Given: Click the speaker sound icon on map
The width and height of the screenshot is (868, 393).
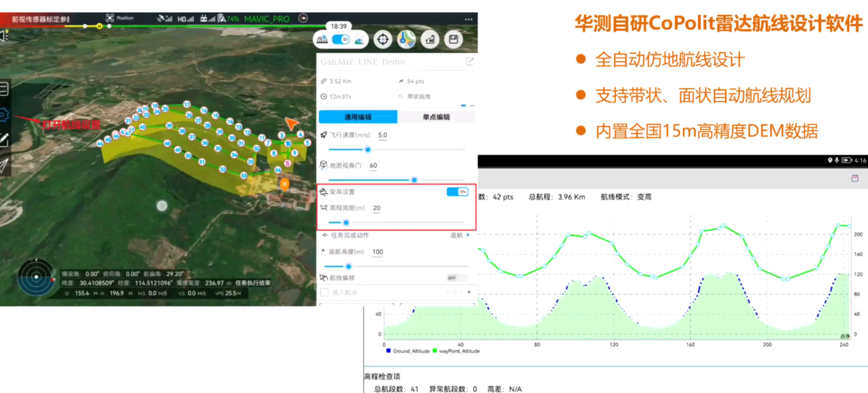Looking at the screenshot, I should pos(4,36).
